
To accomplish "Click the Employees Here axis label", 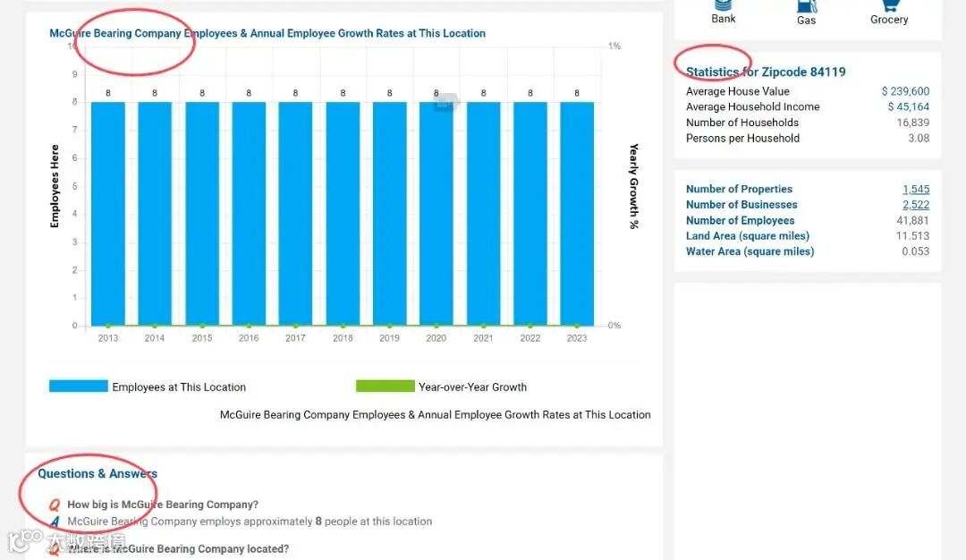I will click(x=55, y=186).
